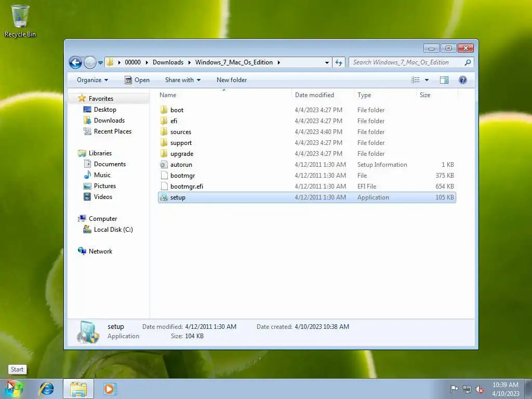The height and width of the screenshot is (399, 532).
Task: Change your view icon button
Action: (416, 80)
